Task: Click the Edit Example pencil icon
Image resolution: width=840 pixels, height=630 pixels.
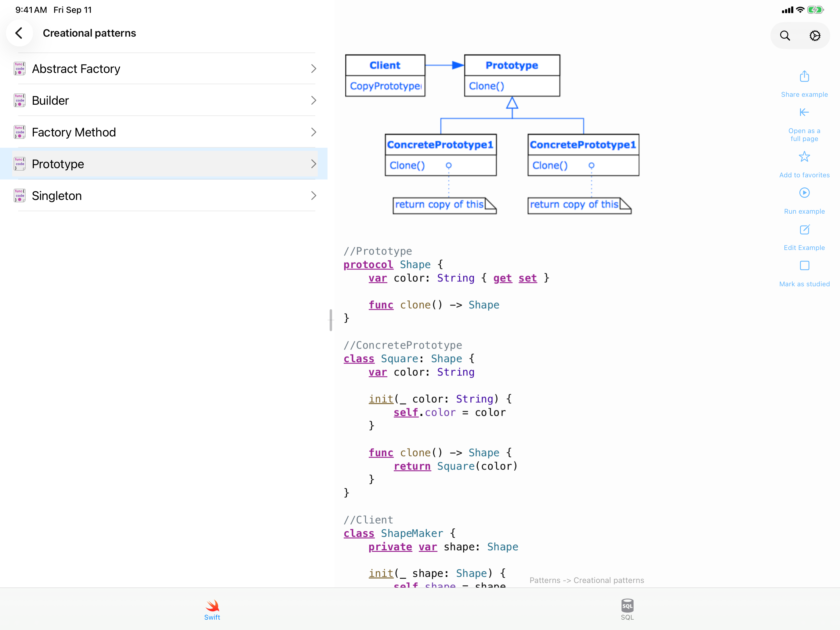Action: click(804, 229)
